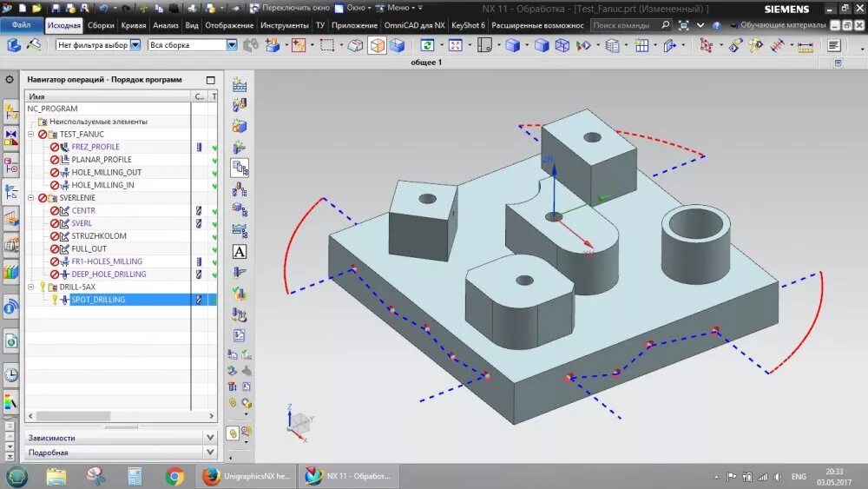
Task: Click the Verify Tool Path icon
Action: 240,294
